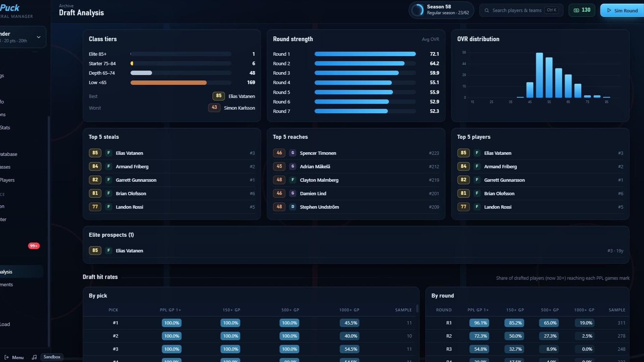
Task: Open the cash balance showing 130
Action: [x=582, y=10]
